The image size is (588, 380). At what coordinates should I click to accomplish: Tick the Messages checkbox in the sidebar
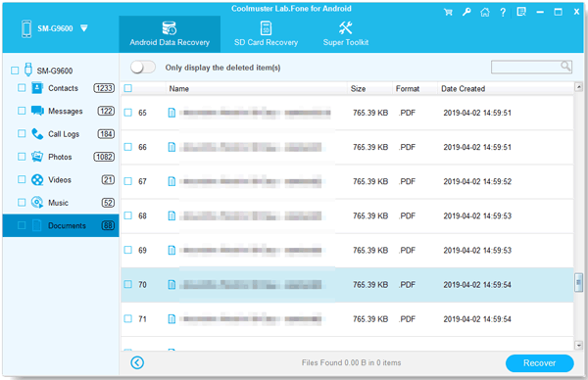(x=22, y=111)
